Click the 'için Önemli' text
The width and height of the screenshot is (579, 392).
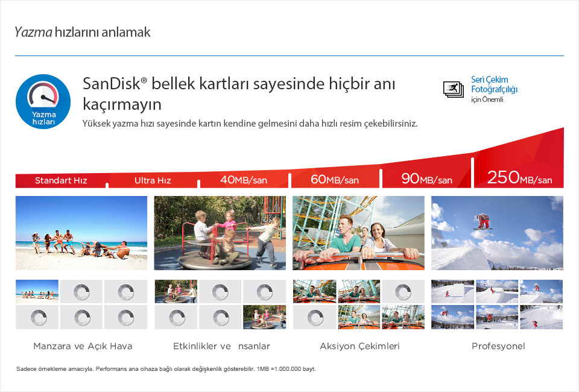[x=487, y=100]
